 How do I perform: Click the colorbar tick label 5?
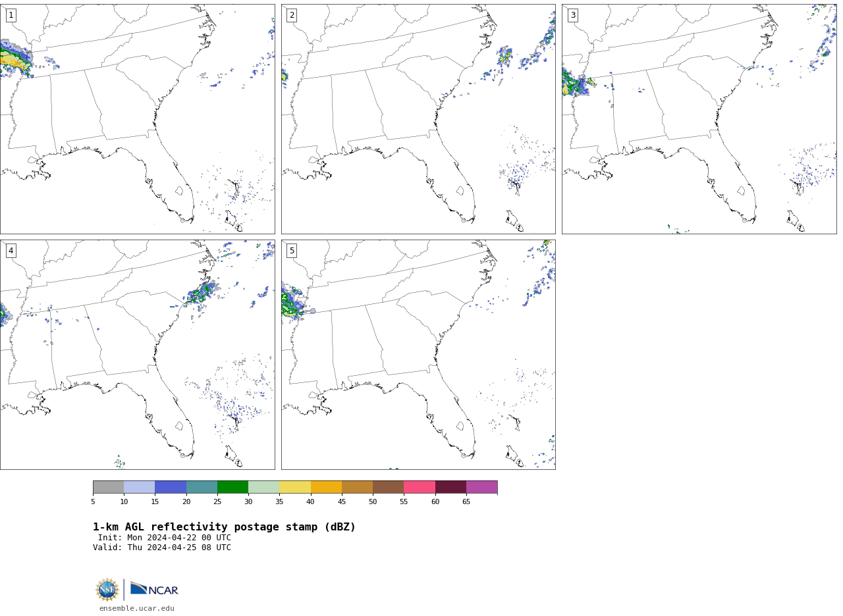coord(93,502)
